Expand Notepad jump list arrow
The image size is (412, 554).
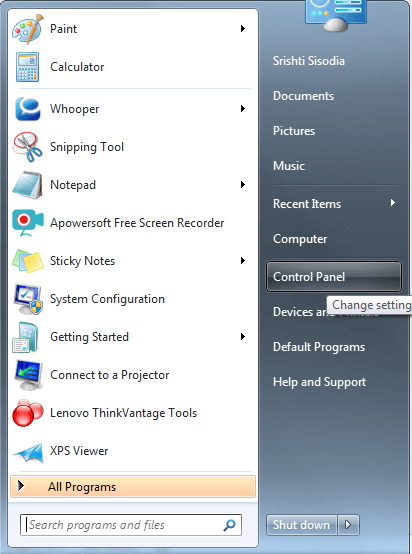(x=243, y=184)
